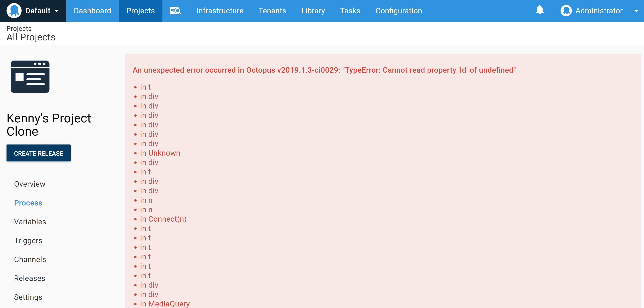
Task: Click the Octopus logo icon
Action: (x=14, y=11)
